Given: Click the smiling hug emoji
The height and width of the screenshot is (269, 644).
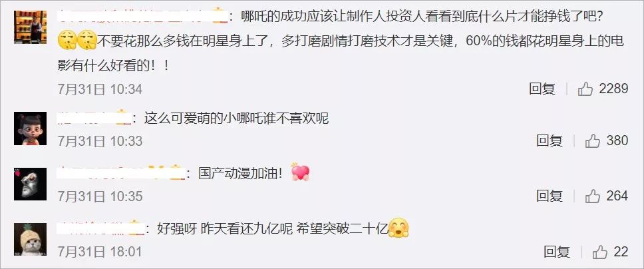Looking at the screenshot, I should tap(398, 228).
